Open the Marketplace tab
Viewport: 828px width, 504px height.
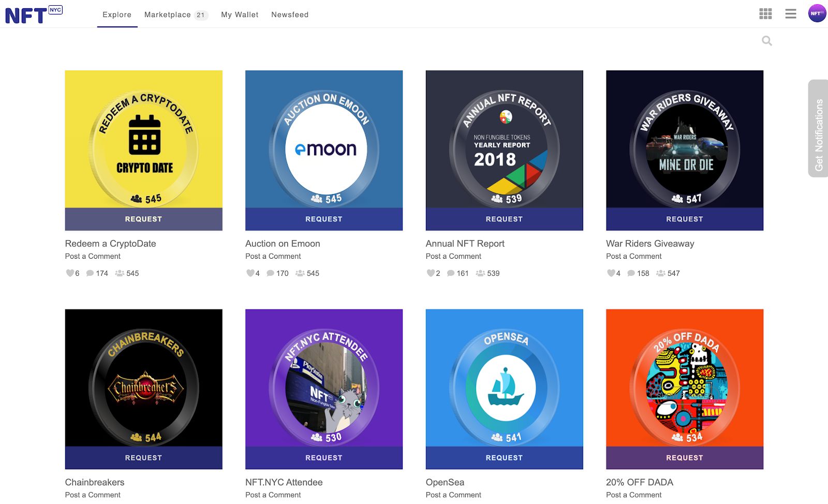tap(168, 14)
